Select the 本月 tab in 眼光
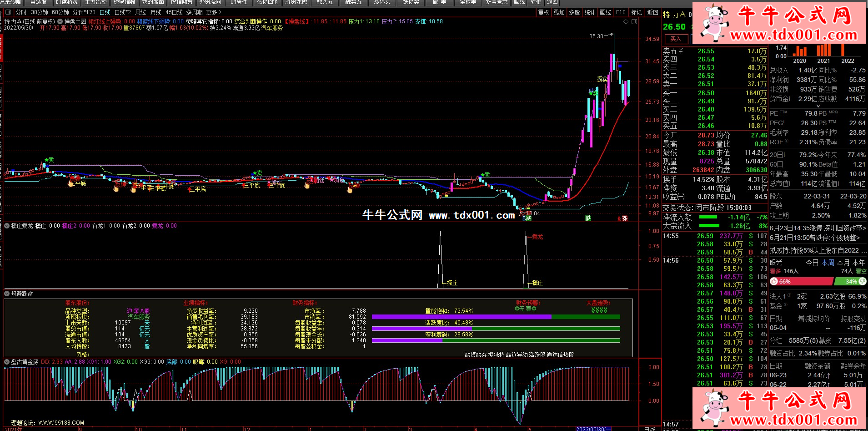This screenshot has height=431, width=868. click(843, 263)
